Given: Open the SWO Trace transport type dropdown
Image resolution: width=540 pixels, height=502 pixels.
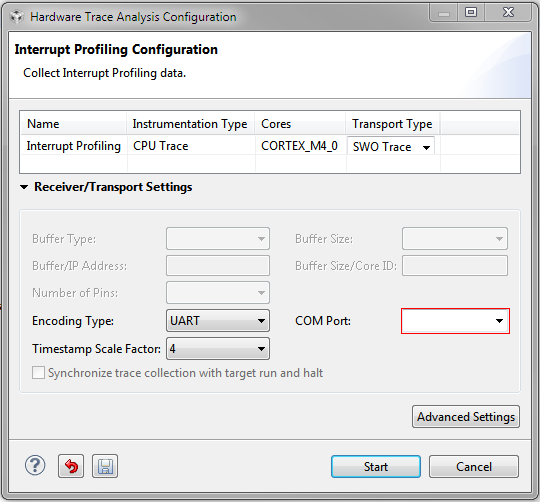Looking at the screenshot, I should tap(391, 147).
